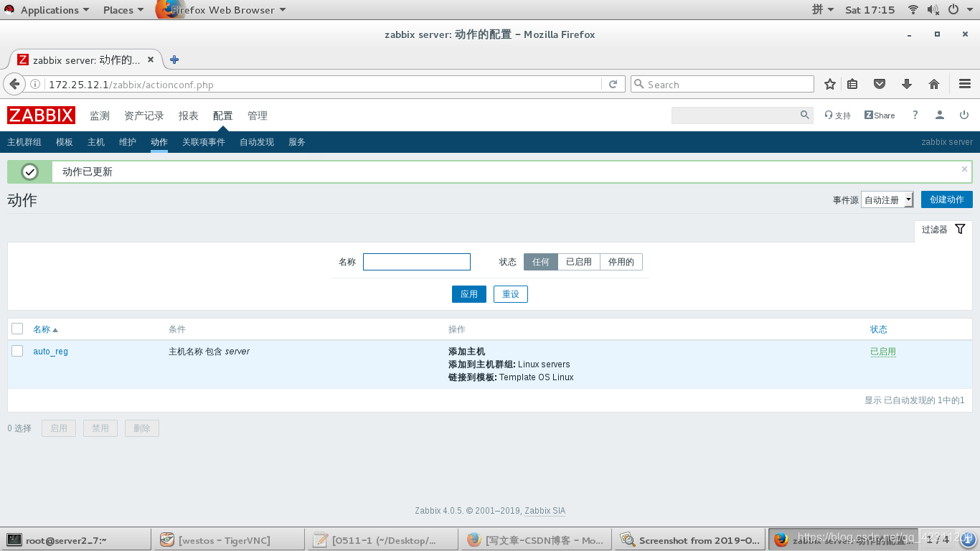Viewport: 980px width, 551px height.
Task: Open the auto_reg action link
Action: (x=50, y=352)
